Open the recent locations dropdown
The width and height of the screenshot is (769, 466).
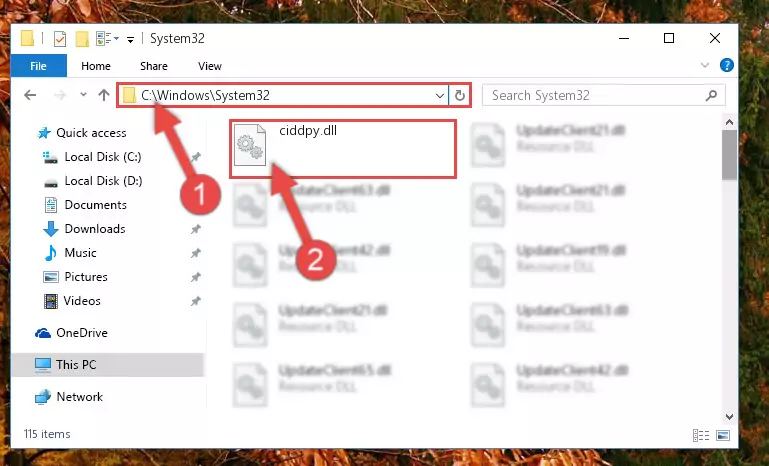(83, 95)
